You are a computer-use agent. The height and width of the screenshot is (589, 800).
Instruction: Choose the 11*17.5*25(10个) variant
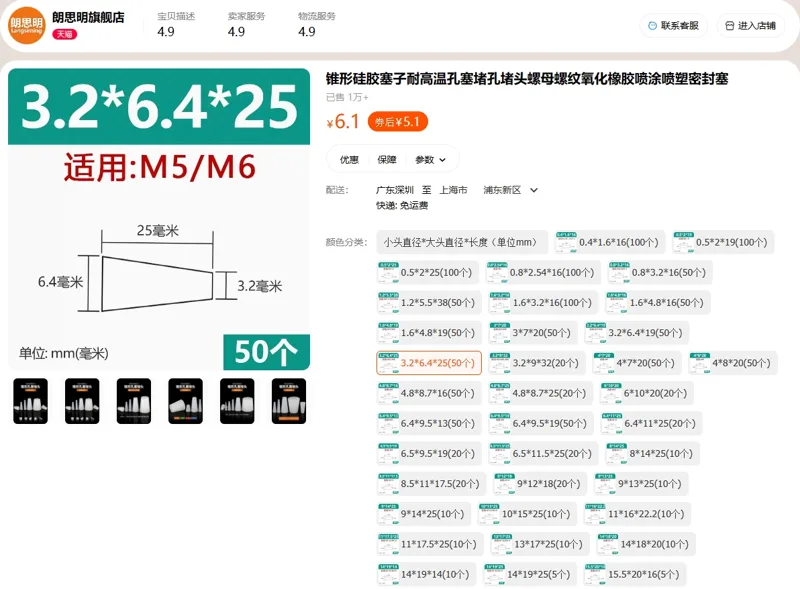(430, 544)
